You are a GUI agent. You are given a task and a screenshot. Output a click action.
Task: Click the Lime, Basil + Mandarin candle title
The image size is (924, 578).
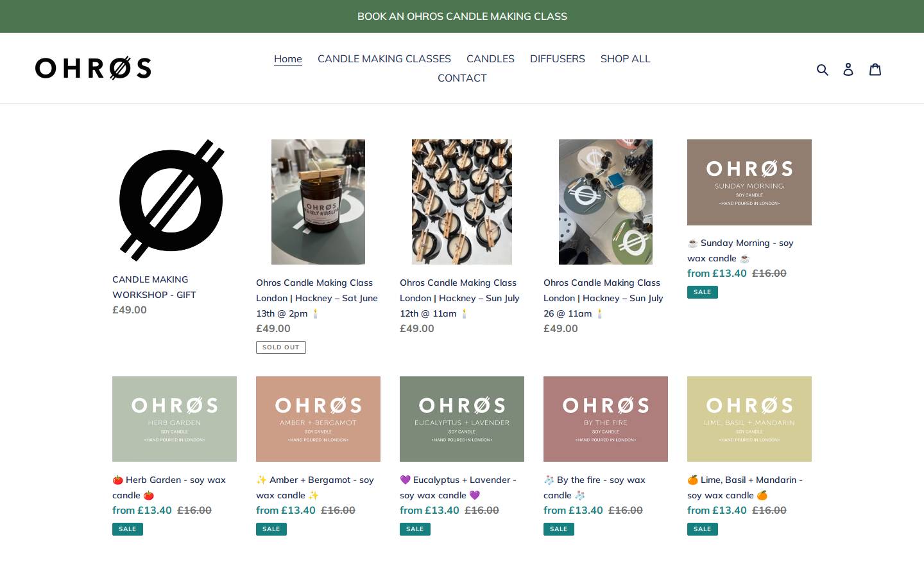pos(745,487)
